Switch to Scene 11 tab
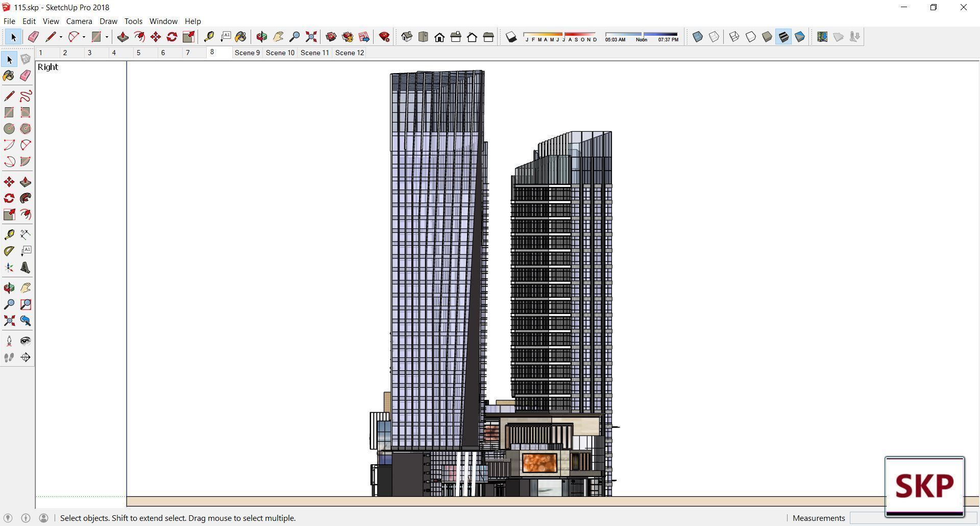This screenshot has width=980, height=526. coord(315,53)
